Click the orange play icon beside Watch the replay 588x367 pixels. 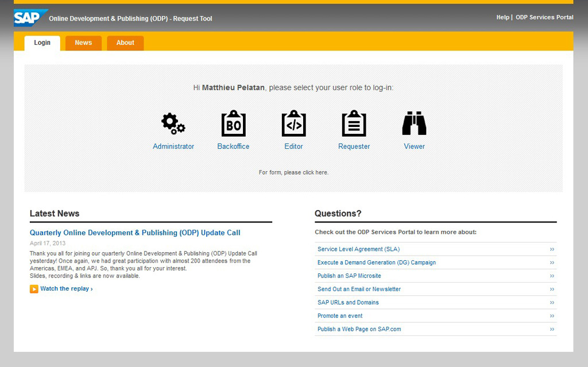(34, 289)
